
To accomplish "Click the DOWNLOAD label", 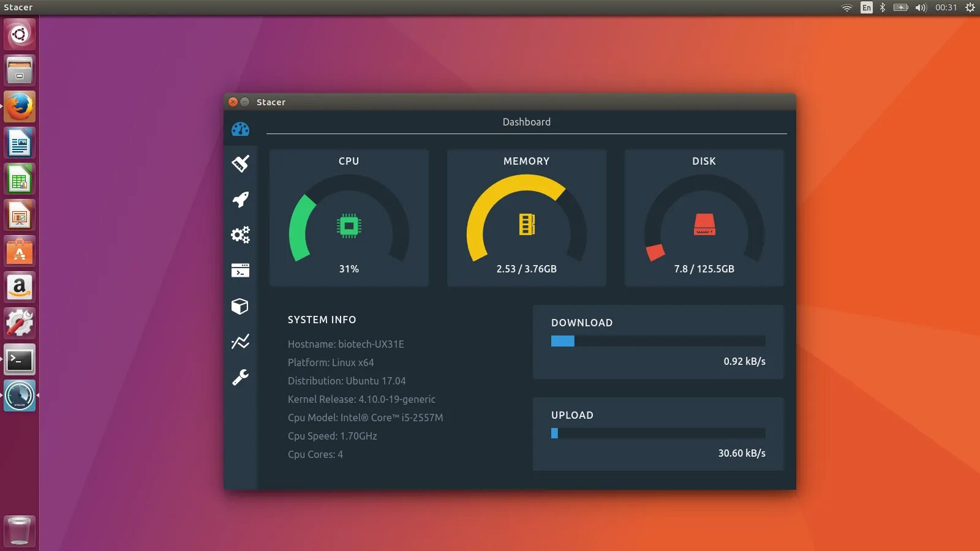I will 582,323.
